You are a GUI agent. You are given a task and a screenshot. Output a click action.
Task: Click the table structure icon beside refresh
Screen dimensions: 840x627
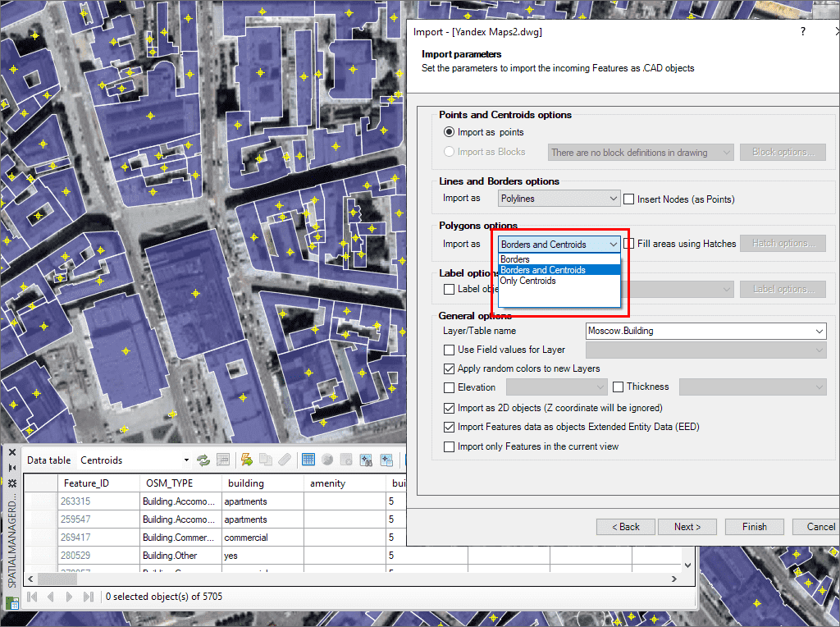[223, 460]
